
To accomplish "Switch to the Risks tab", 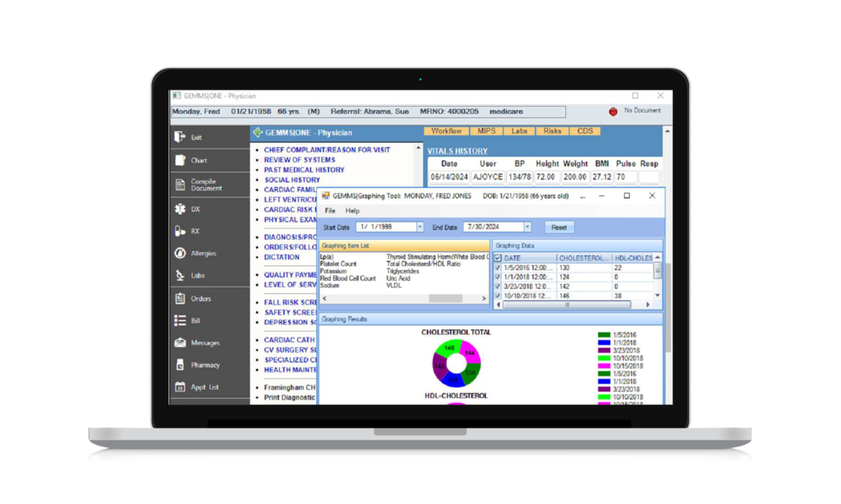I will click(x=552, y=131).
